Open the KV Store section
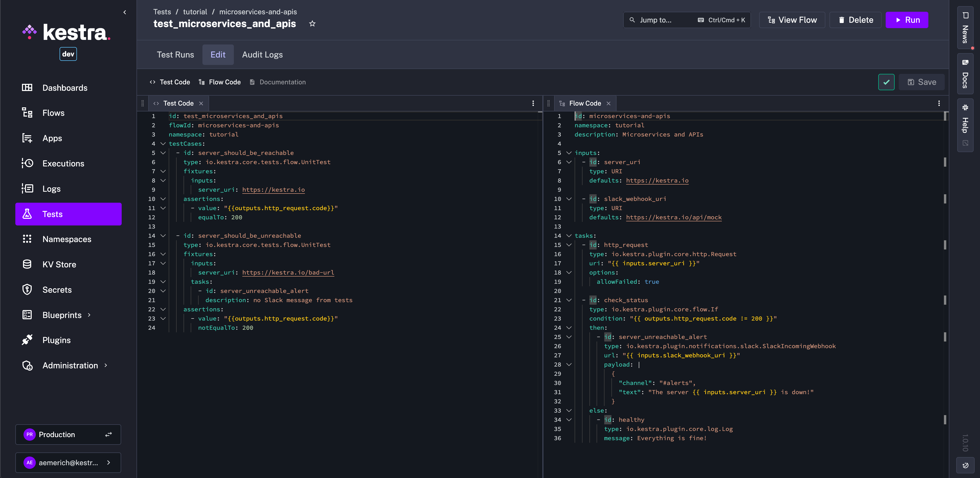980x478 pixels. click(59, 264)
